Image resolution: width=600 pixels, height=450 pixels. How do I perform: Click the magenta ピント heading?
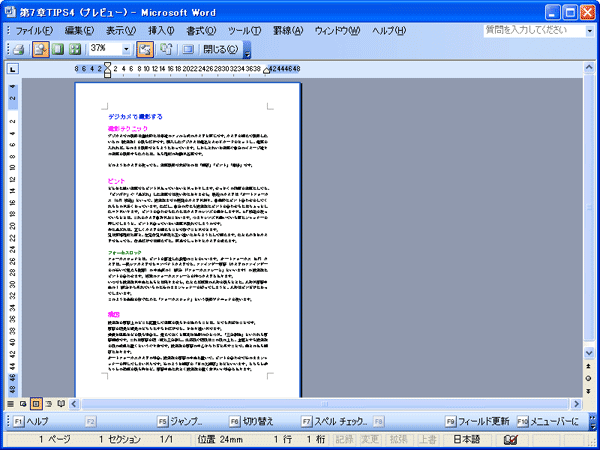(116, 181)
